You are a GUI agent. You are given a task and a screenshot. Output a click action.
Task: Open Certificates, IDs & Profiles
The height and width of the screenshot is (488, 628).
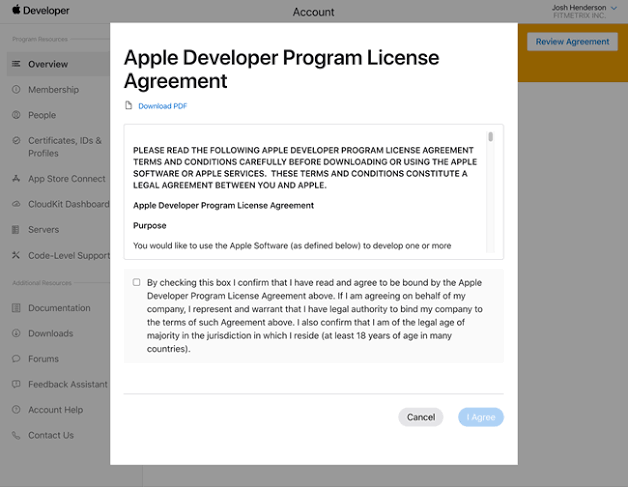click(x=65, y=147)
